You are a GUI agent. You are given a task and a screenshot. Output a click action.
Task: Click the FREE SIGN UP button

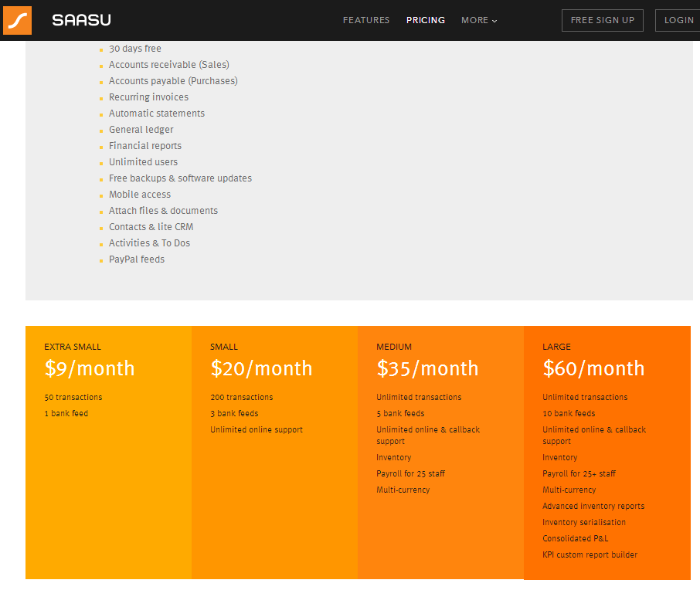point(602,20)
